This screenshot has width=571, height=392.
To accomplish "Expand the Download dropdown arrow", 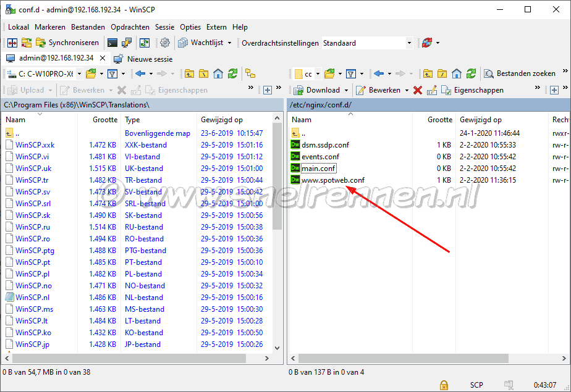I will pos(346,90).
